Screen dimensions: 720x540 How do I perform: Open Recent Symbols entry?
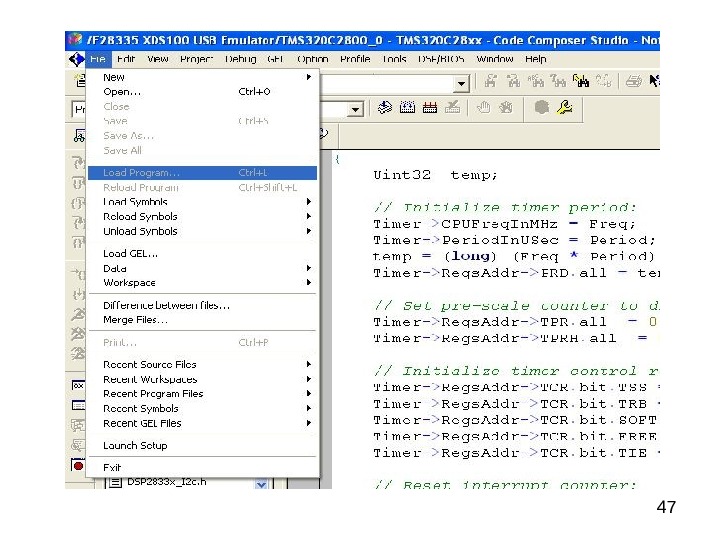(x=202, y=408)
